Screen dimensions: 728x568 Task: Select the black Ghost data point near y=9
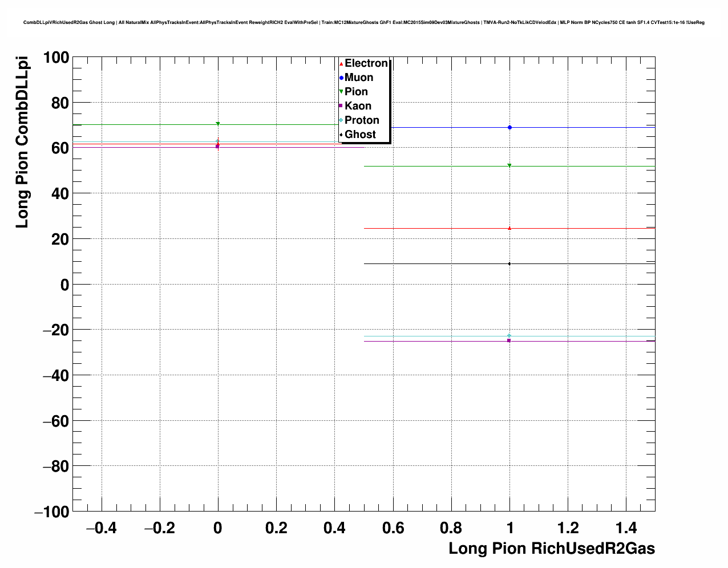(509, 264)
